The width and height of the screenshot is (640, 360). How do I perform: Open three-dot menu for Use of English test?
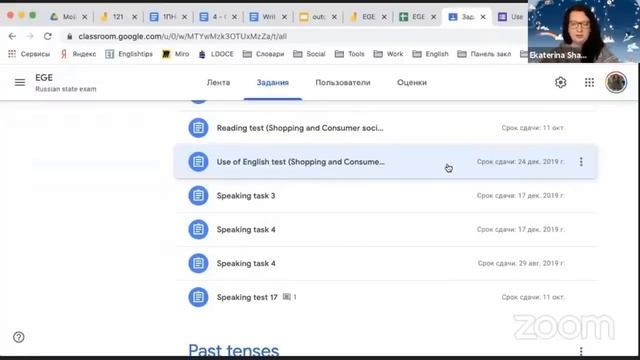tap(581, 162)
